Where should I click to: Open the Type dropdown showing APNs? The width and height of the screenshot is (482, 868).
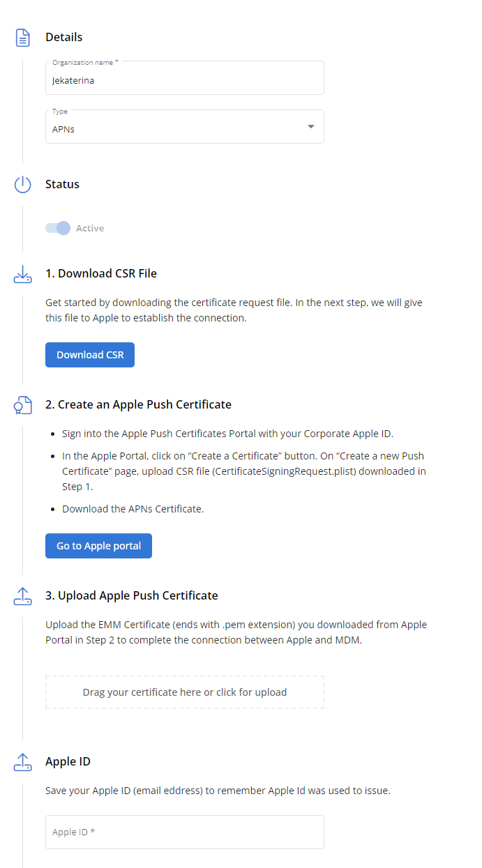[174, 128]
